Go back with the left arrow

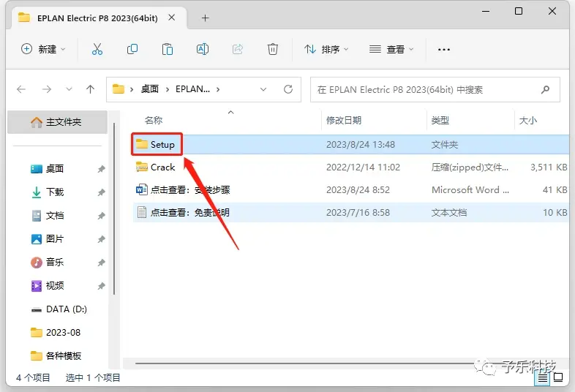(21, 89)
